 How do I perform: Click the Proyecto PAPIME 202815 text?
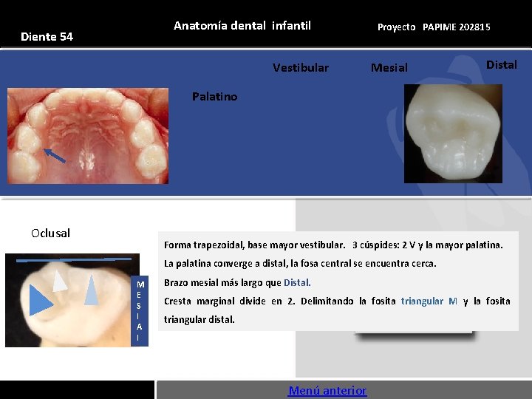pos(434,27)
